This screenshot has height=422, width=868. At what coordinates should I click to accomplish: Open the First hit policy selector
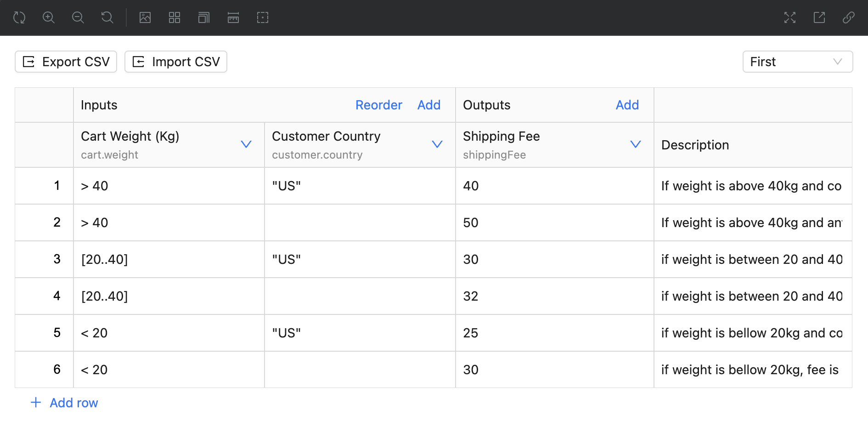click(x=797, y=62)
